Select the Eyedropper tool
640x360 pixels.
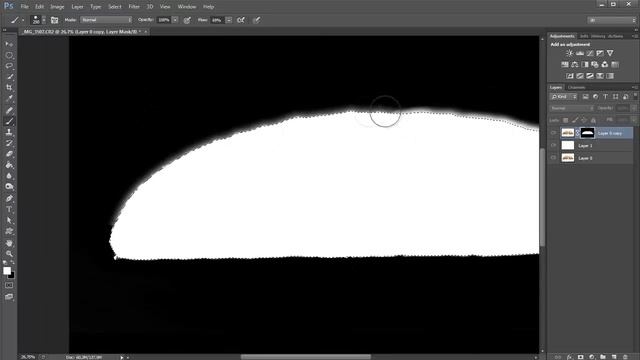9,98
